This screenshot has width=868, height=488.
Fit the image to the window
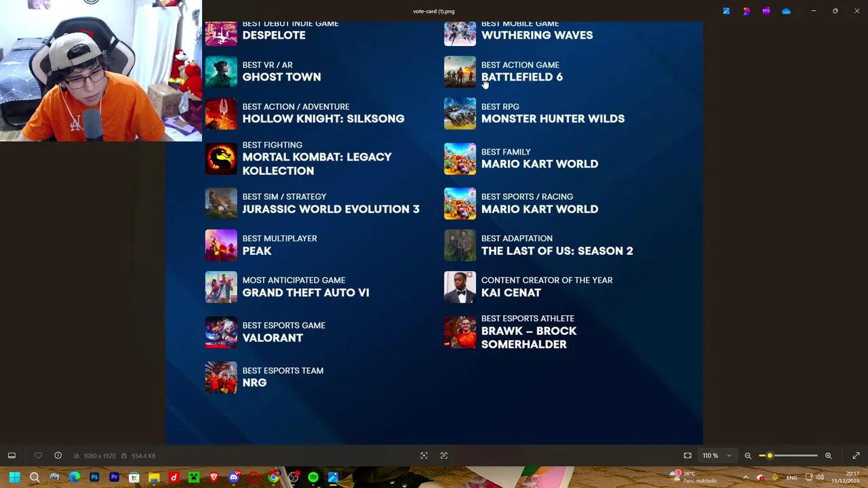[688, 455]
